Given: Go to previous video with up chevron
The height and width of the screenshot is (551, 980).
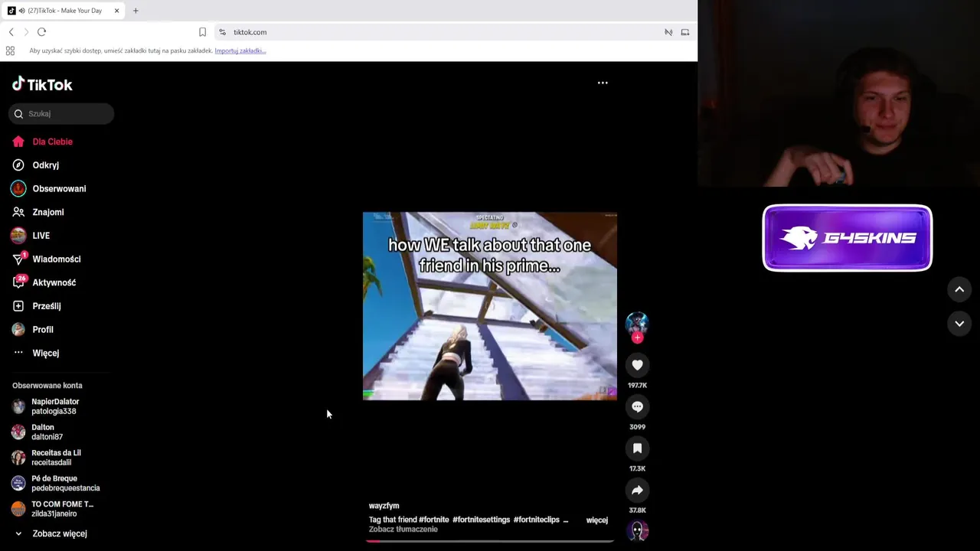Looking at the screenshot, I should [959, 289].
